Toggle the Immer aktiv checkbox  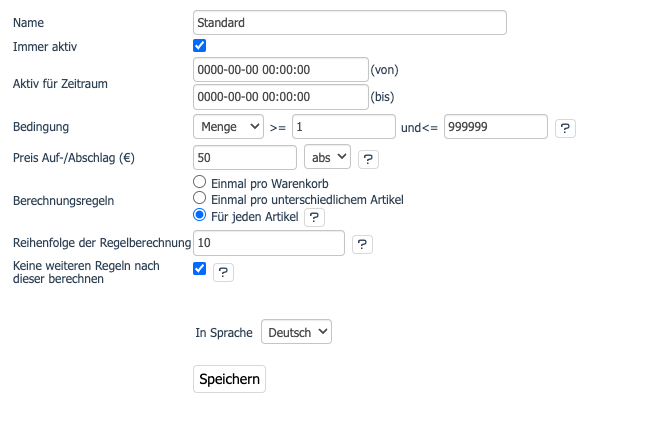coord(200,46)
